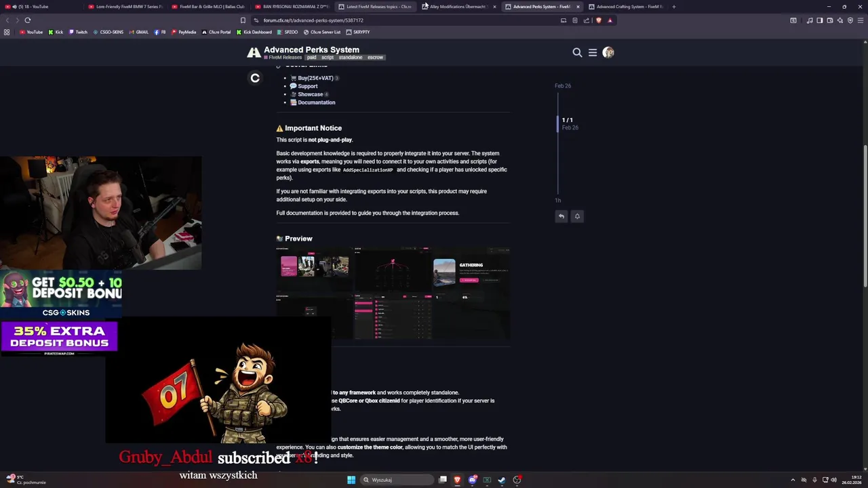Open the Kick bookmark
The height and width of the screenshot is (488, 868).
pyautogui.click(x=56, y=32)
